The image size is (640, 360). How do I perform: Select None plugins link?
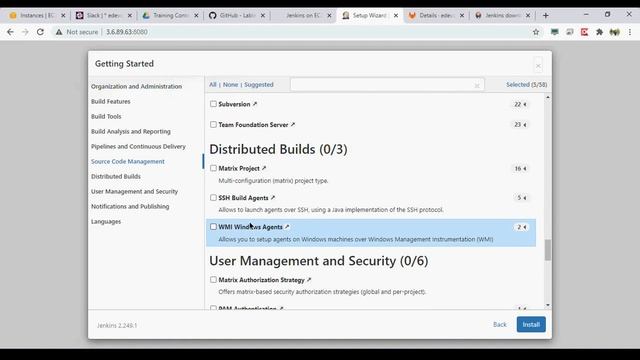(230, 84)
